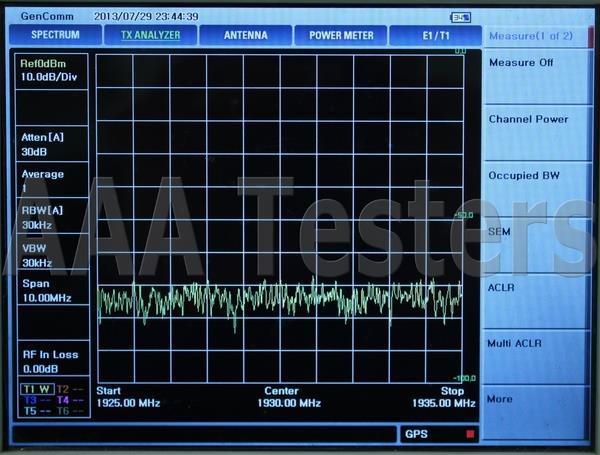Click the Average count setting
600x455 pixels.
pos(52,180)
